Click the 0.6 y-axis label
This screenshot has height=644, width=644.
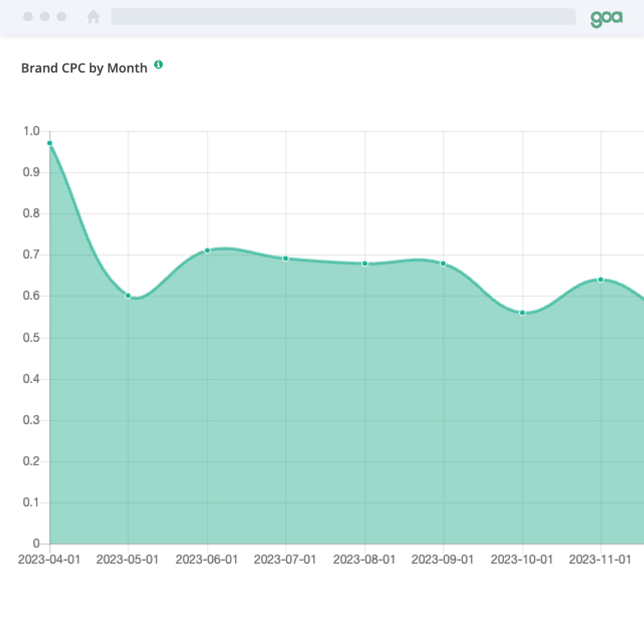point(31,296)
